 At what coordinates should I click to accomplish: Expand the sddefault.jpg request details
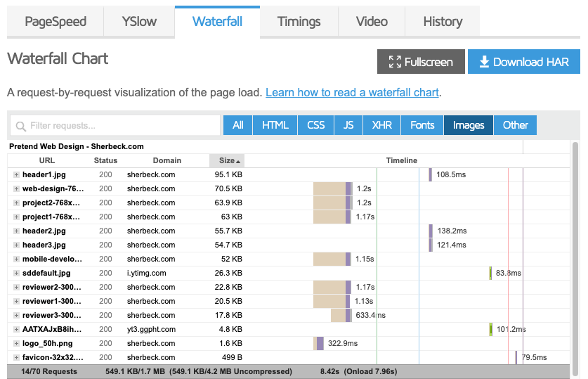tap(16, 274)
